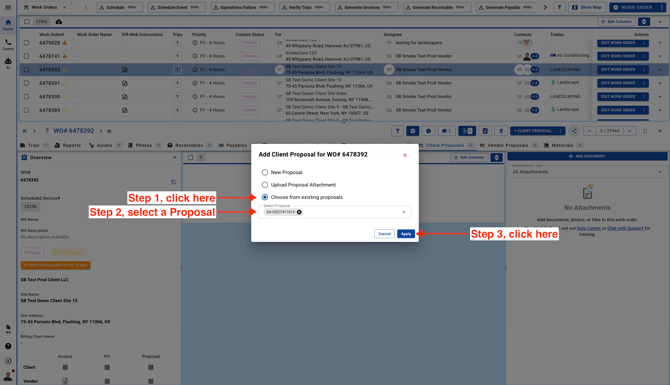Screen dimensions: 670x385
Task: Open the hamburger menu in the sidebar
Action: click(8, 7)
